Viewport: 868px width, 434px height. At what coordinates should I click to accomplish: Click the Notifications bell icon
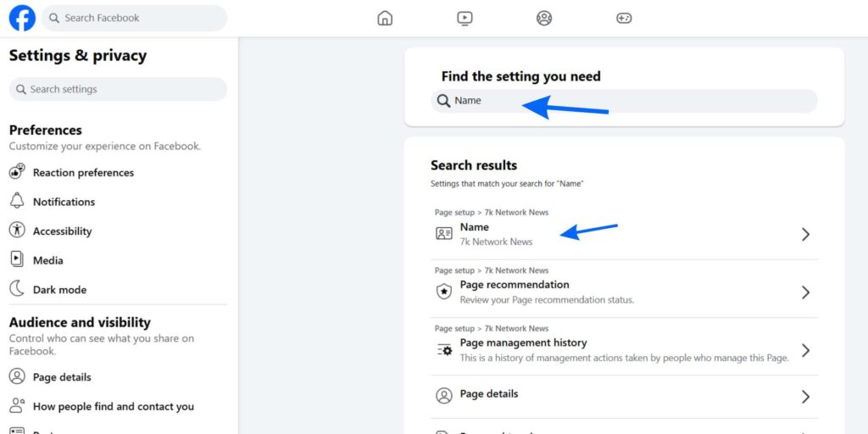pos(17,201)
